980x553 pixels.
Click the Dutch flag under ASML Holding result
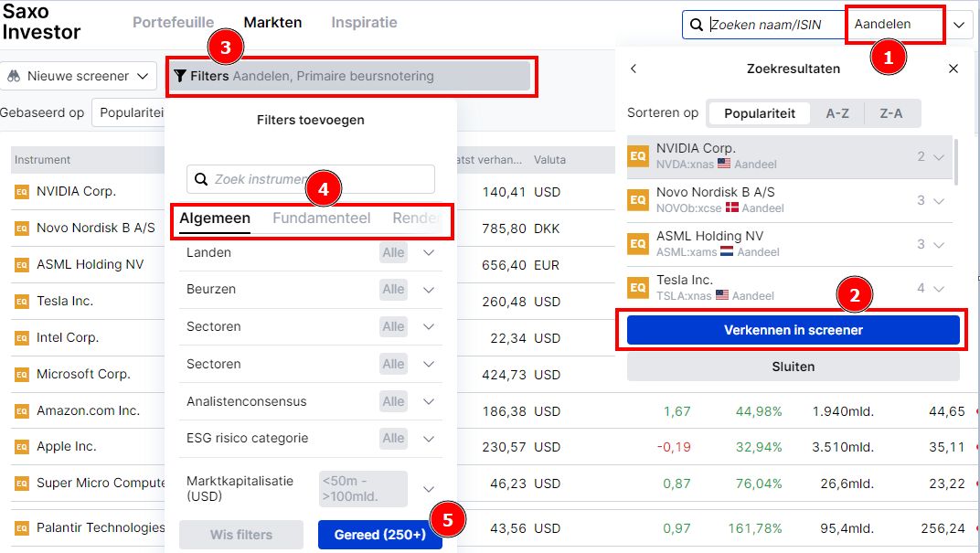(x=727, y=251)
